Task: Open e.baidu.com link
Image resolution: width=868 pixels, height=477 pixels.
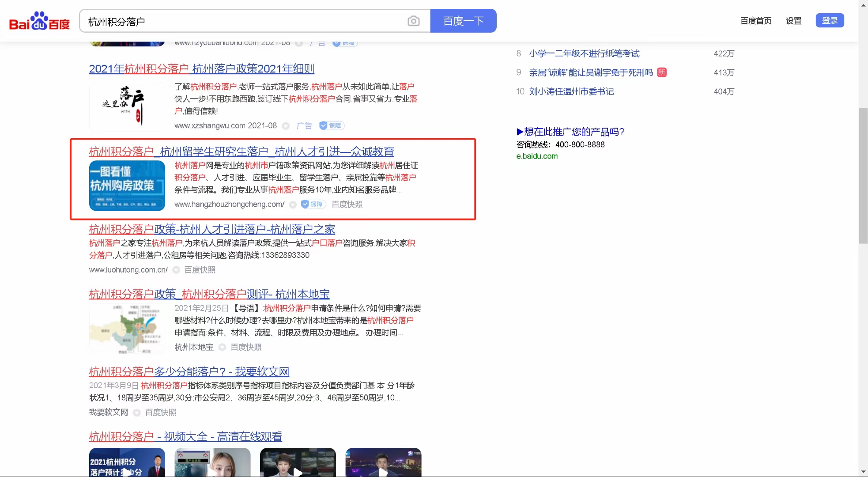Action: click(x=537, y=156)
